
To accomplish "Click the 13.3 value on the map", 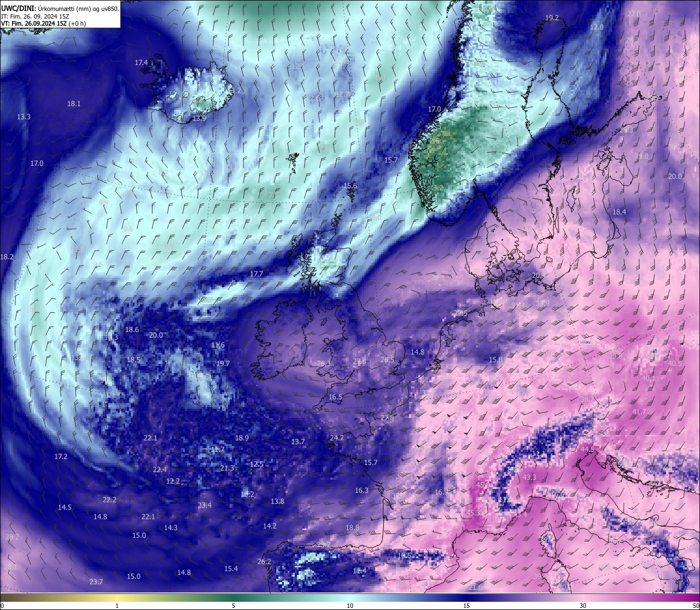I will pos(24,117).
